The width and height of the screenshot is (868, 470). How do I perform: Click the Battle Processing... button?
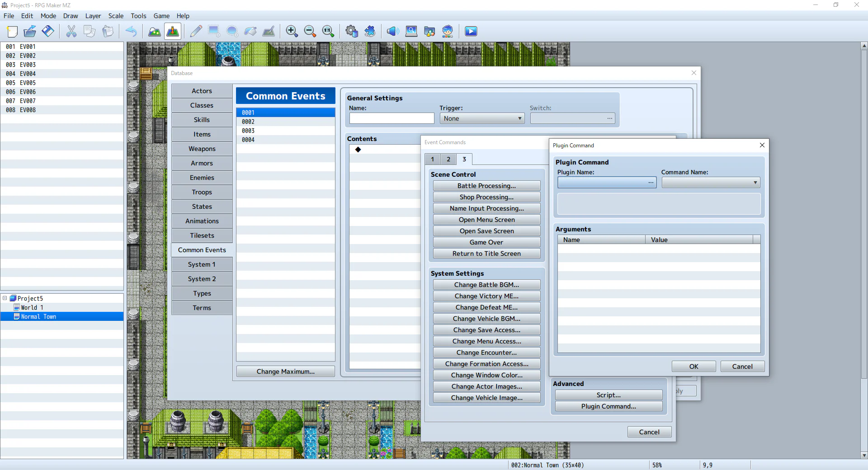click(x=486, y=186)
